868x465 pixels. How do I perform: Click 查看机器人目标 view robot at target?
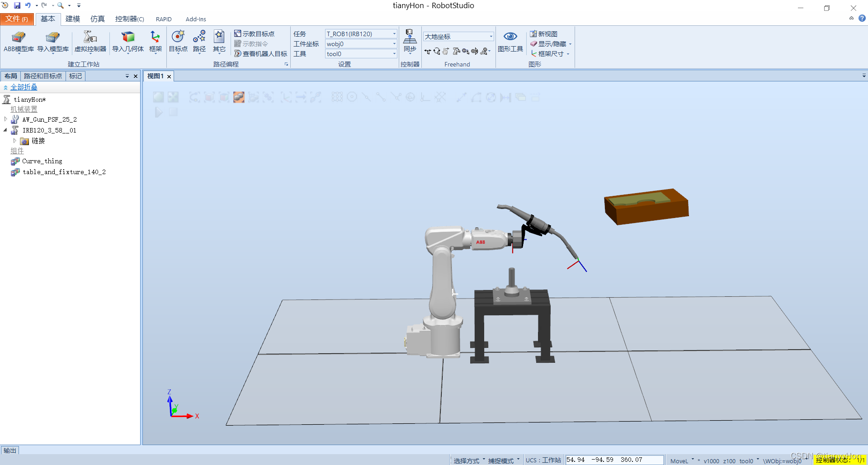[x=260, y=54]
